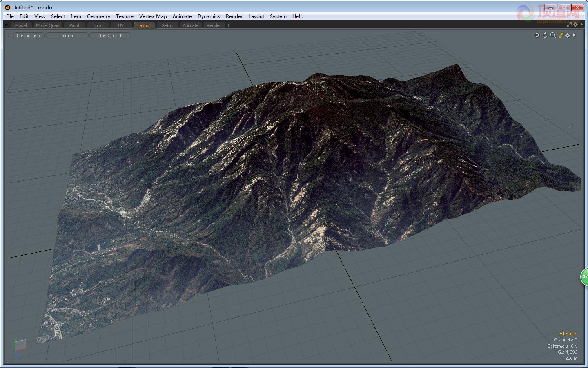Open the View menu

[40, 16]
